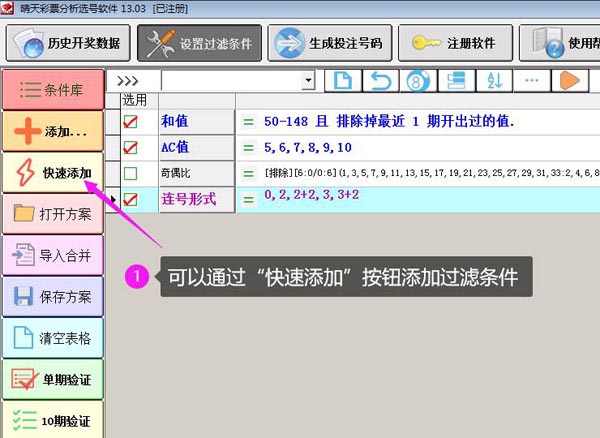Click the orange play arrow icon
This screenshot has height=438, width=600.
569,80
